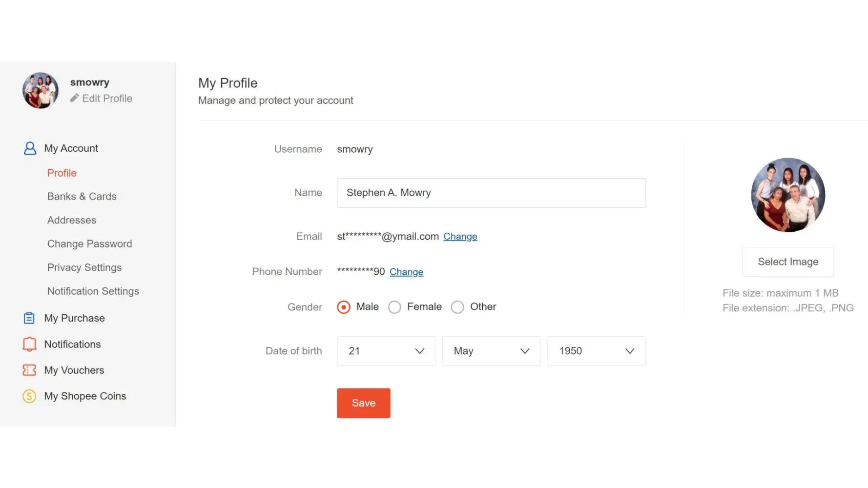868x488 pixels.
Task: Click the My Purchase clipboard icon
Action: 29,318
